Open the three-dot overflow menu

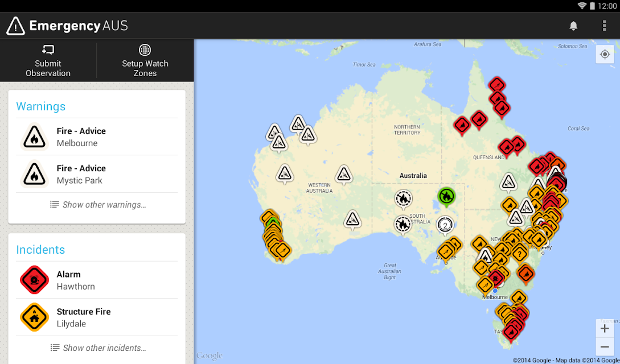coord(604,26)
